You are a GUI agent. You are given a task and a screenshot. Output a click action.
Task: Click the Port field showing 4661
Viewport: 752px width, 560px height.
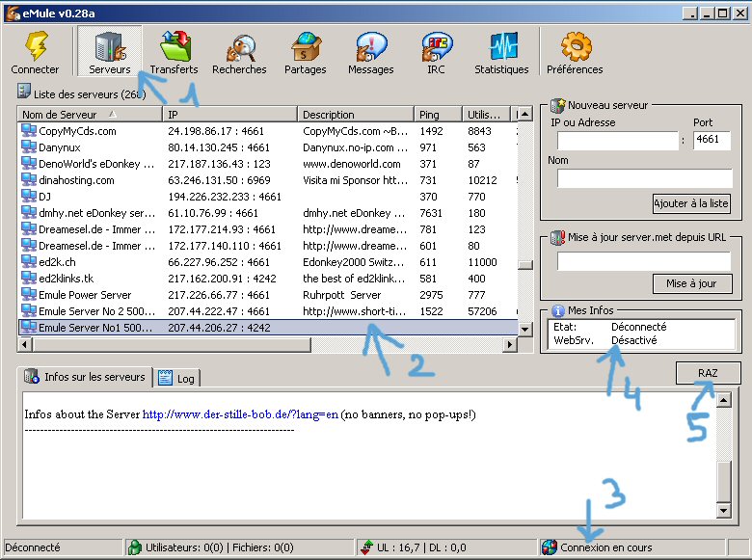coord(712,140)
